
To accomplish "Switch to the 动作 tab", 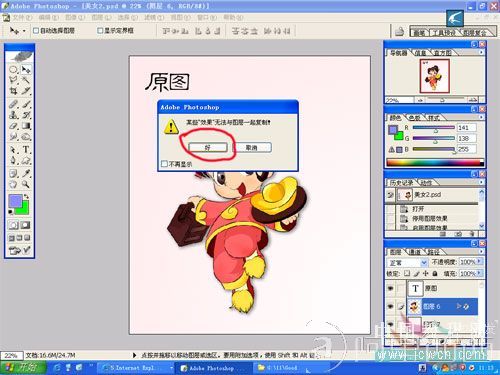I will click(426, 183).
